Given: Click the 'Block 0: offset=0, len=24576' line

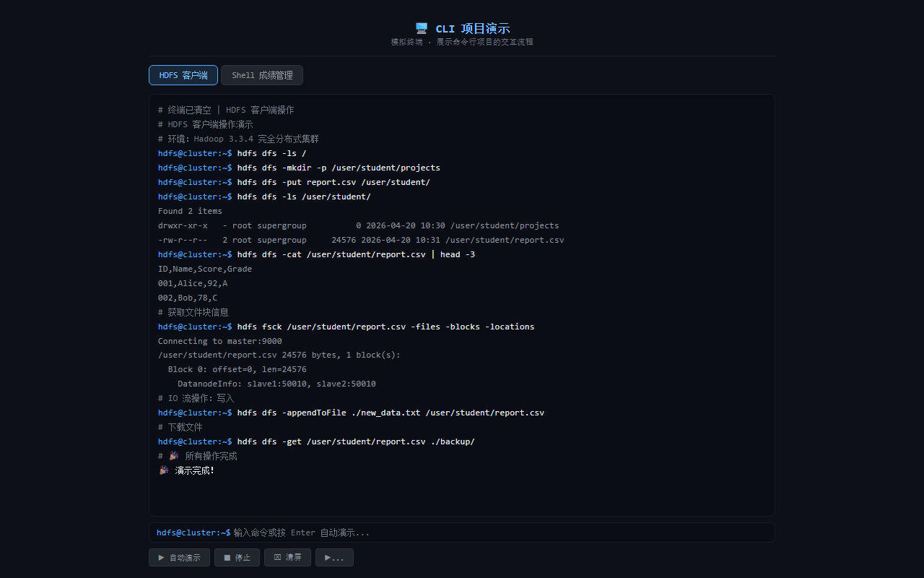Looking at the screenshot, I should pos(237,369).
